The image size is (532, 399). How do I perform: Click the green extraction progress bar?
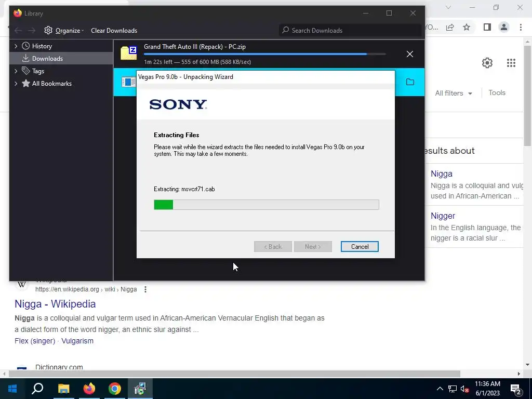click(267, 205)
